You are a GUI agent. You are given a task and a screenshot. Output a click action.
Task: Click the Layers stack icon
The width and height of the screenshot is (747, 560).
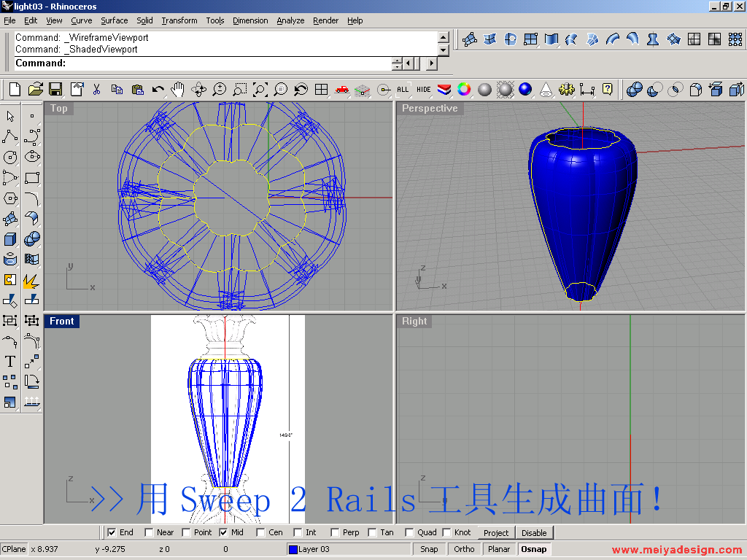coord(444,90)
